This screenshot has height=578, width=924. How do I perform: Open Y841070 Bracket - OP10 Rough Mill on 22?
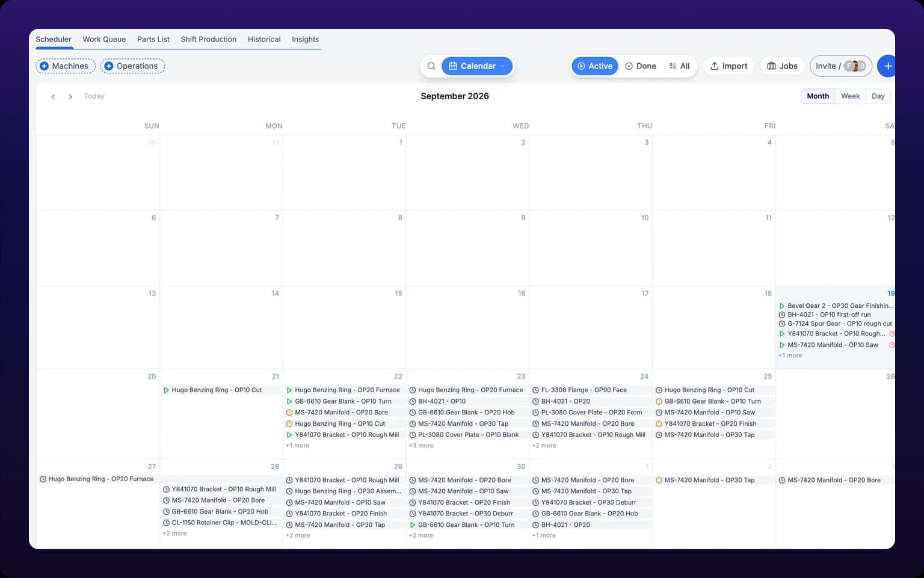pos(343,435)
